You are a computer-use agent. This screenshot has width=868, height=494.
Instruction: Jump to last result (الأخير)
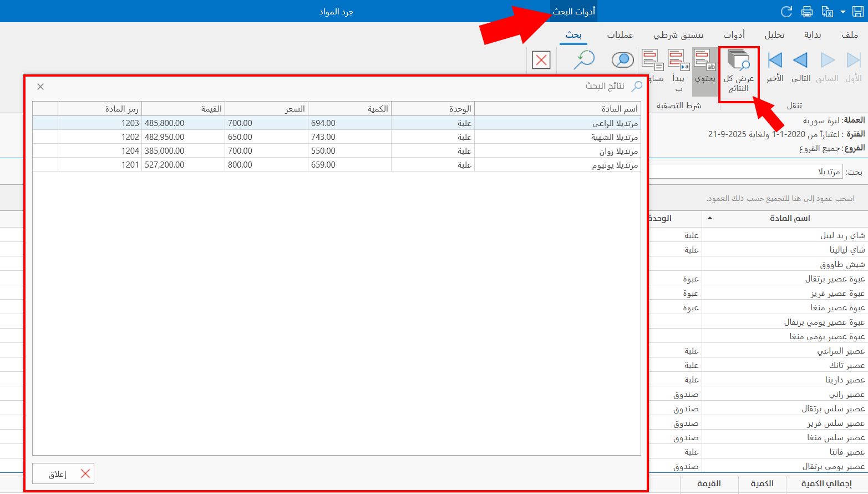(x=775, y=60)
